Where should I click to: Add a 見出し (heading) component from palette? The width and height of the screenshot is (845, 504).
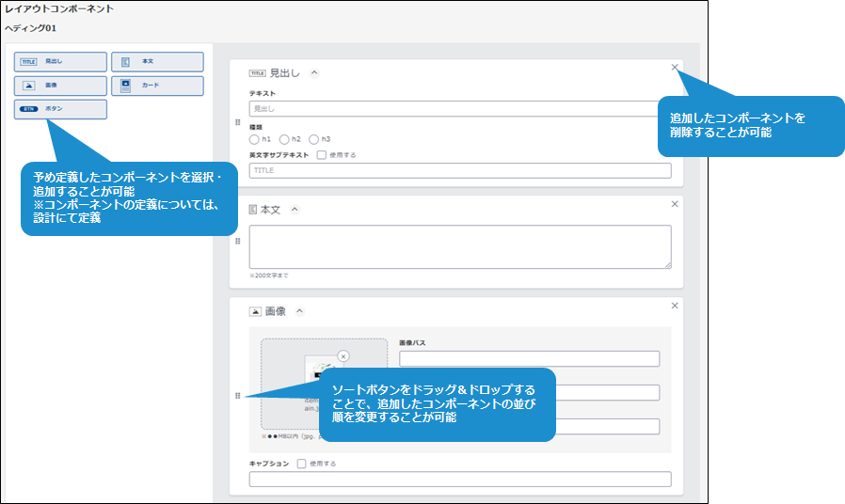pyautogui.click(x=60, y=62)
